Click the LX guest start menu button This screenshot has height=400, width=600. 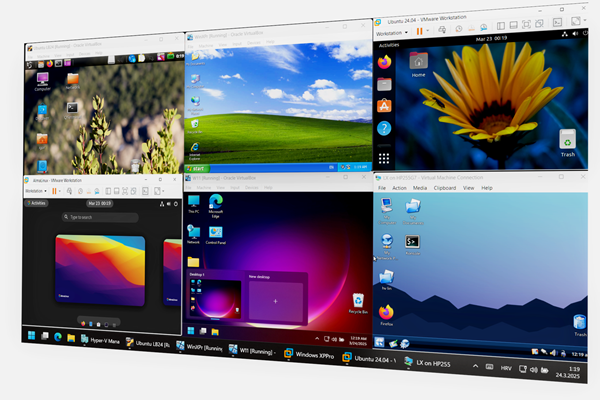(379, 342)
